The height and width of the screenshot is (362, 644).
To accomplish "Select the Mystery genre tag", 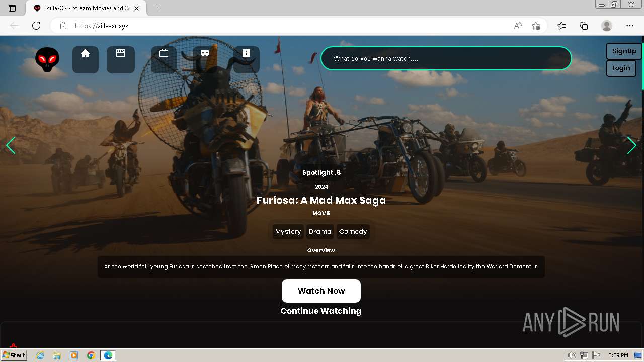I will (x=288, y=232).
